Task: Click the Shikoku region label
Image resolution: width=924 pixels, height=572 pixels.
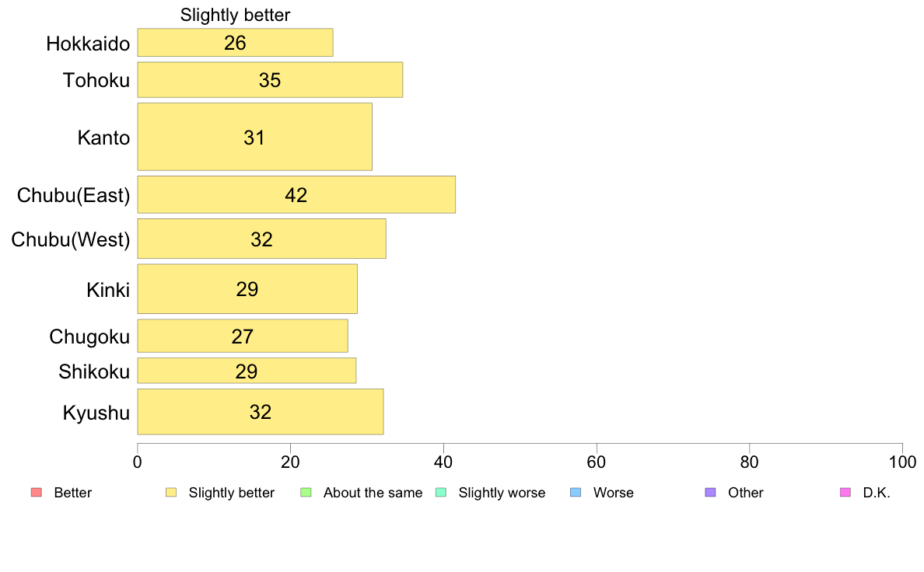Action: [x=94, y=371]
